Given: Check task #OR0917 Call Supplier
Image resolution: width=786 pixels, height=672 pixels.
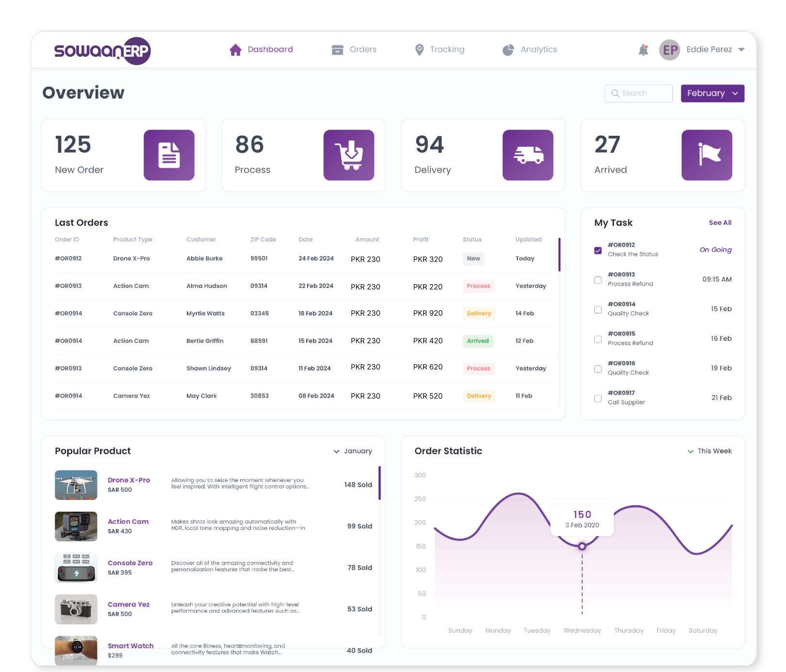Looking at the screenshot, I should (x=598, y=398).
